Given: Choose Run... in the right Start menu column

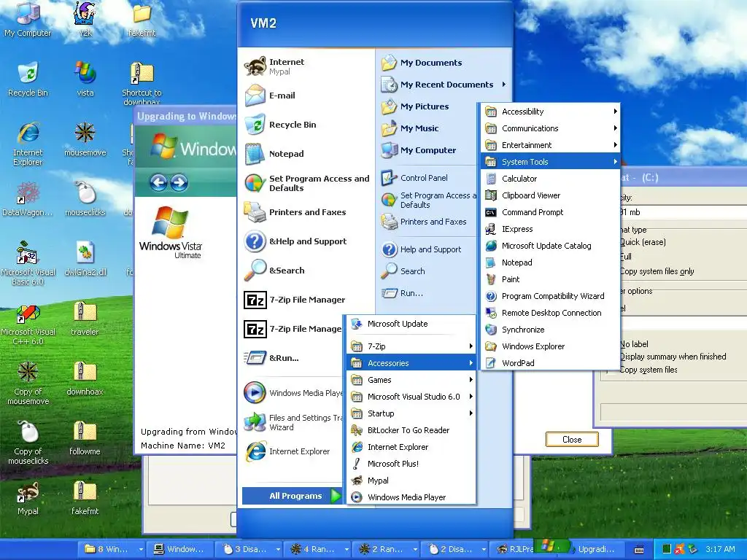Looking at the screenshot, I should tap(411, 293).
